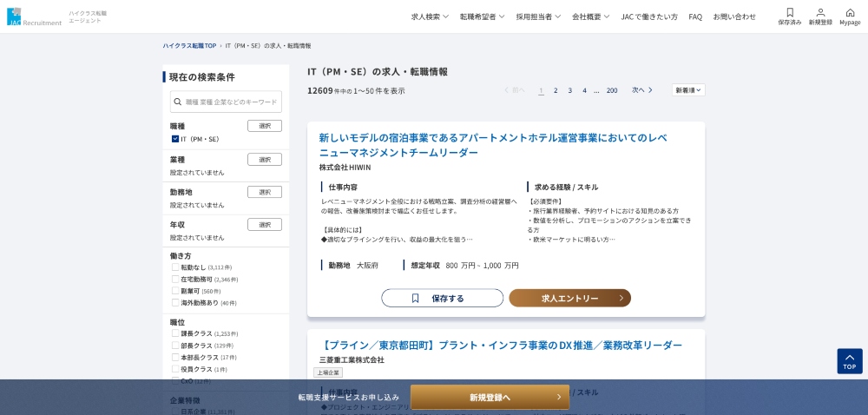This screenshot has width=868, height=415.
Task: Click 選択 button for 業種
Action: 265,160
